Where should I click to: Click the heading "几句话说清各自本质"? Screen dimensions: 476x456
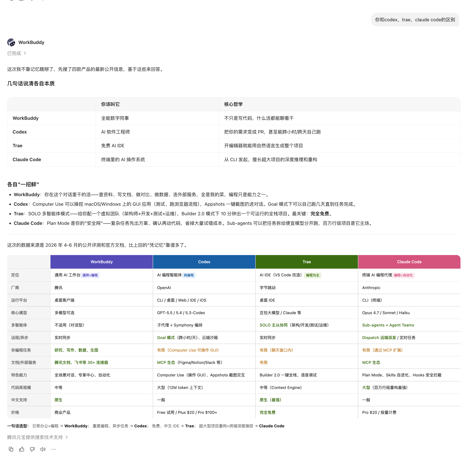31,84
